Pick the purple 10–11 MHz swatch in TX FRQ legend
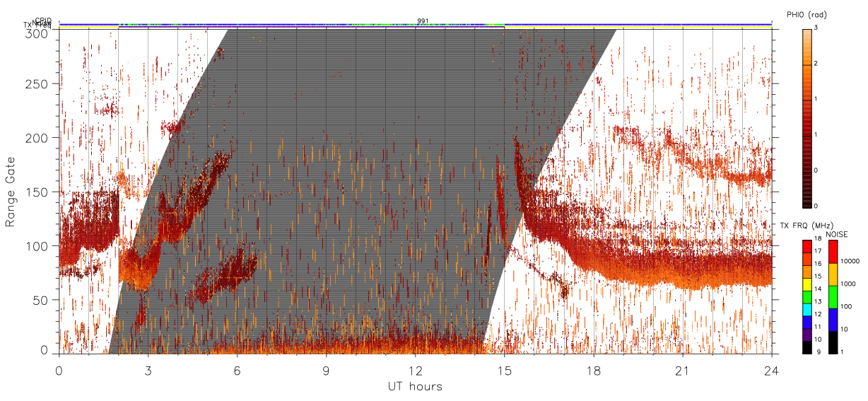The image size is (868, 401). click(807, 335)
